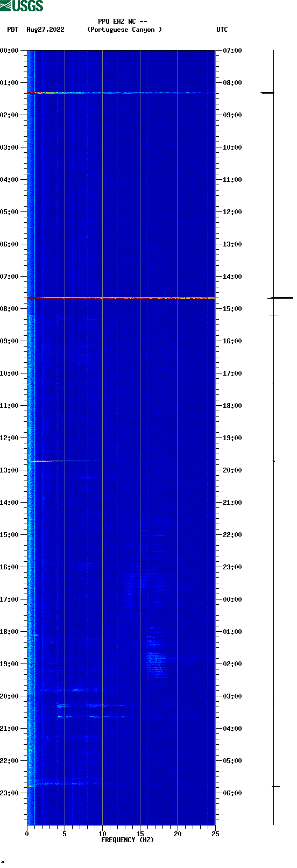This screenshot has height=868, width=297.
Task: Click the 'PDT' timezone label
Action: pyautogui.click(x=12, y=30)
